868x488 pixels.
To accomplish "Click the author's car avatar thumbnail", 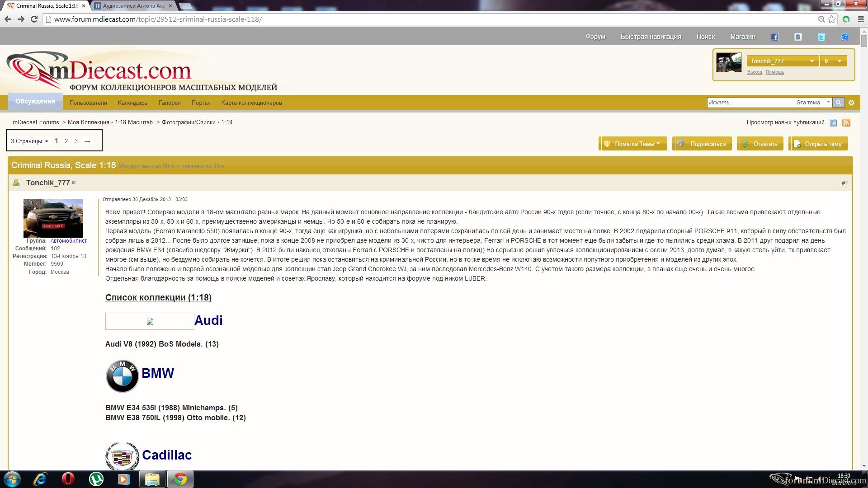I will click(53, 218).
